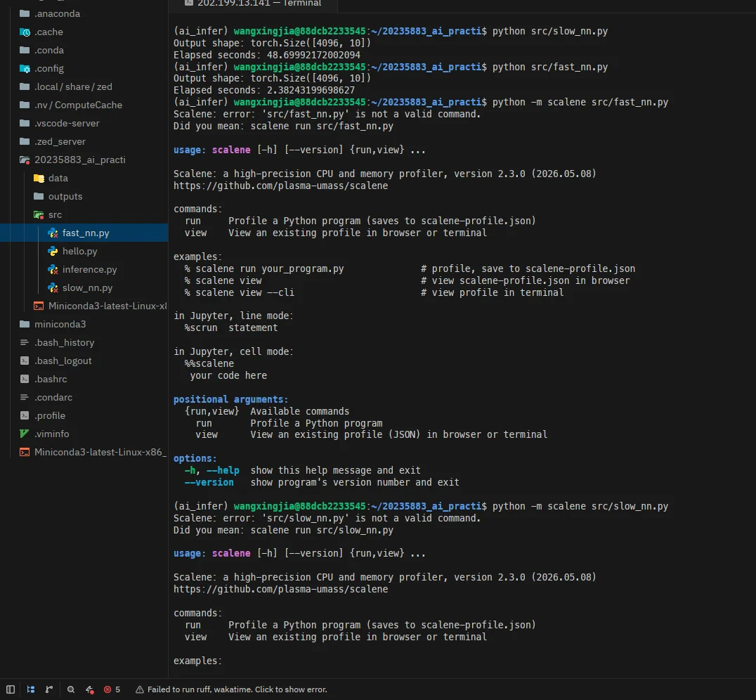756x700 pixels.
Task: Switch to the 202.199.13.141 Terminal tab
Action: tap(253, 4)
